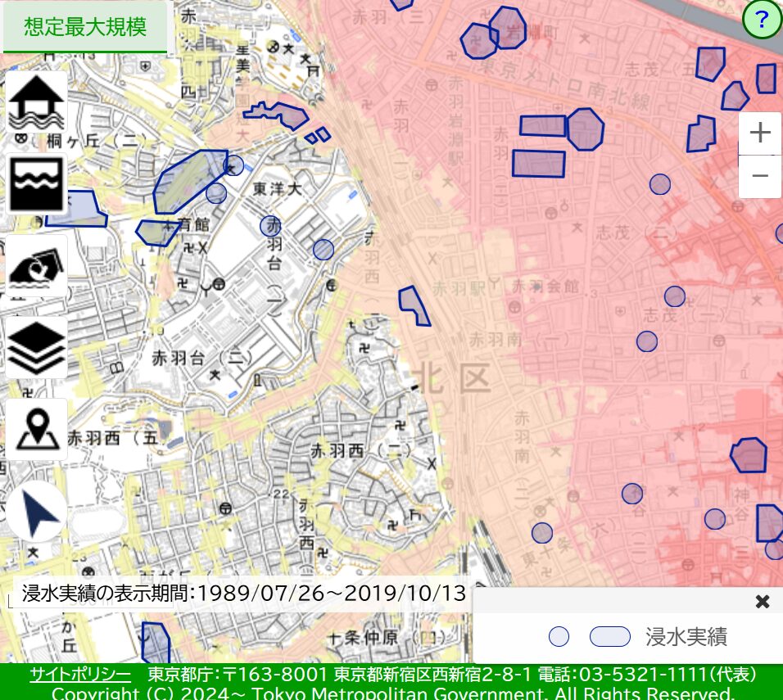The width and height of the screenshot is (783, 700).
Task: Select the flood house hazard icon
Action: tap(37, 102)
